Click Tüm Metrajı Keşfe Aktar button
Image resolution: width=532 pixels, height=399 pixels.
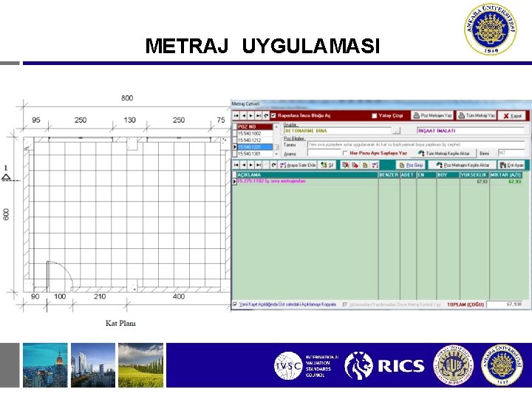[x=443, y=153]
